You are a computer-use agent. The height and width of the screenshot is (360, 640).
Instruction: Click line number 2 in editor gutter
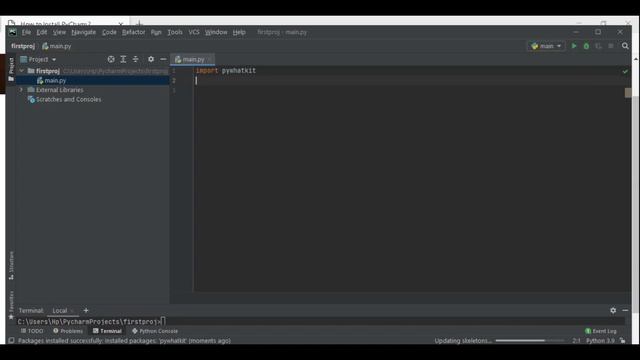174,80
